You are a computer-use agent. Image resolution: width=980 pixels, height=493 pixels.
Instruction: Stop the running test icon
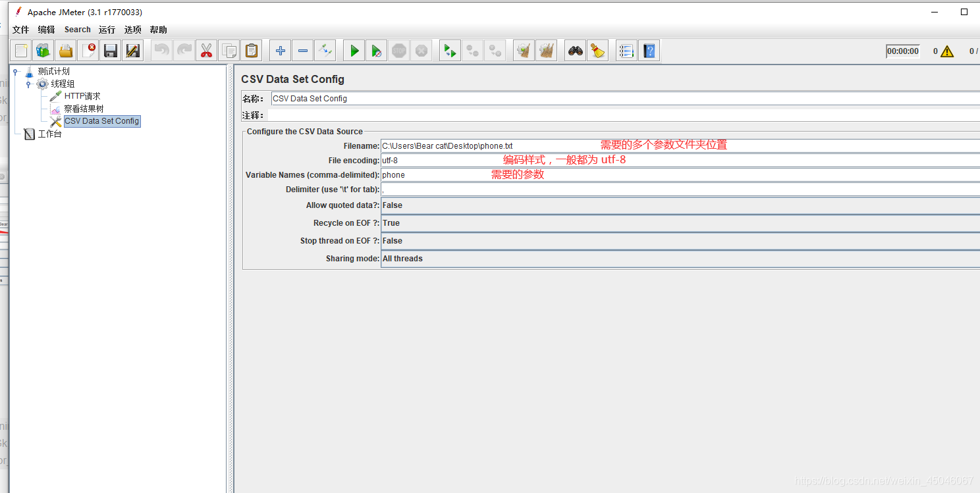pyautogui.click(x=399, y=51)
